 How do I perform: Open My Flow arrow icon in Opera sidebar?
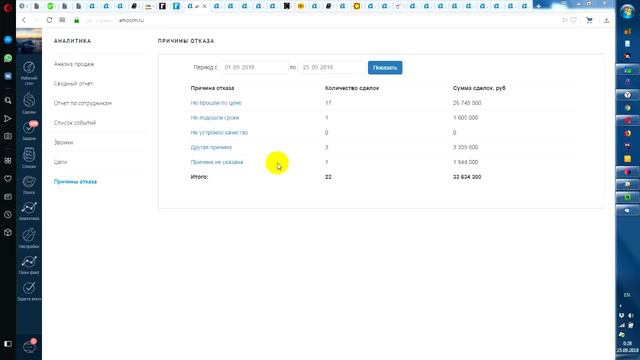pyautogui.click(x=8, y=118)
